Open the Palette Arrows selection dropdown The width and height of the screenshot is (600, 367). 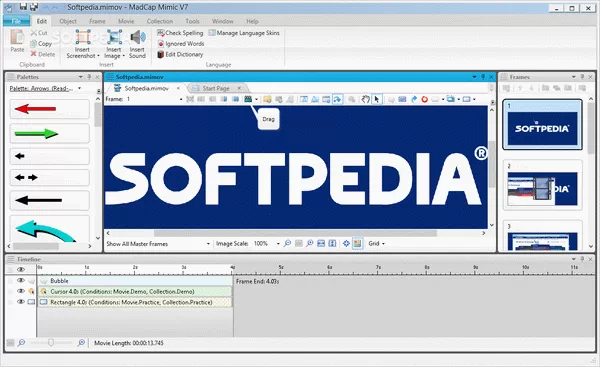click(x=79, y=88)
